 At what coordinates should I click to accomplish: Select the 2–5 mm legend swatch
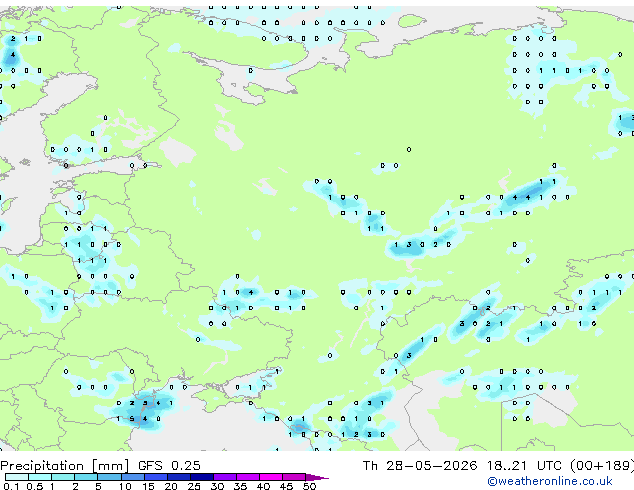pos(86,477)
